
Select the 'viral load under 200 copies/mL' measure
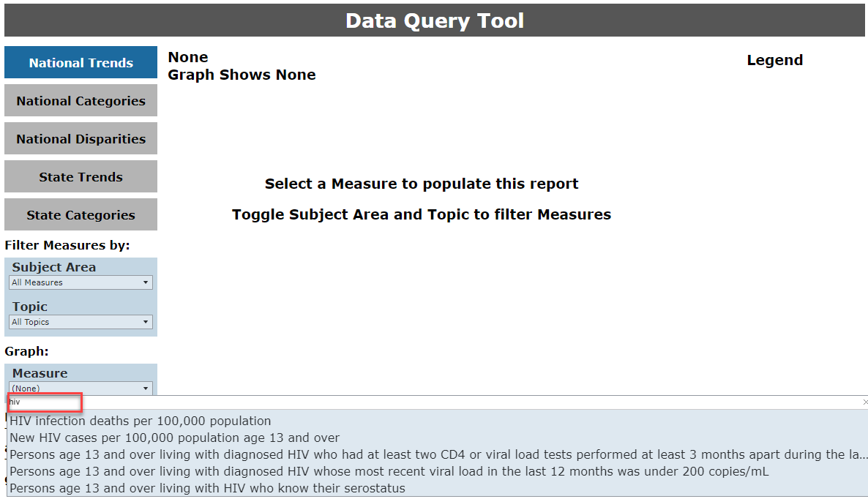point(389,471)
